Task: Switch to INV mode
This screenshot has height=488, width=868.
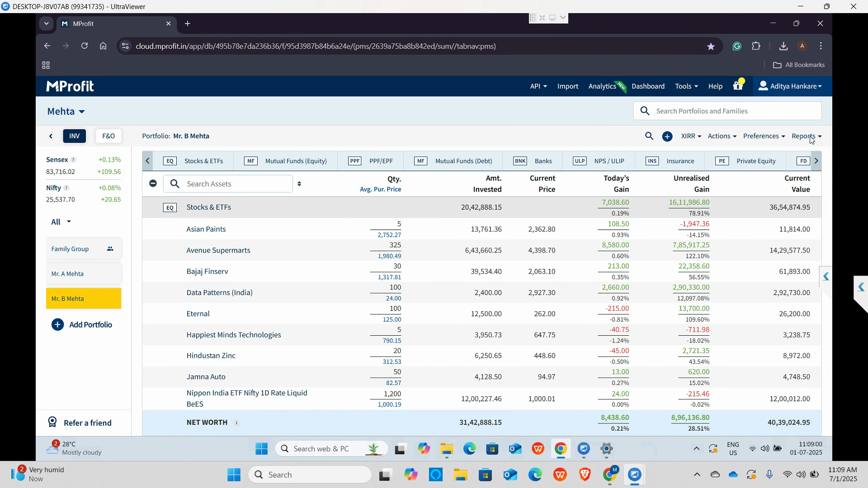Action: 75,136
